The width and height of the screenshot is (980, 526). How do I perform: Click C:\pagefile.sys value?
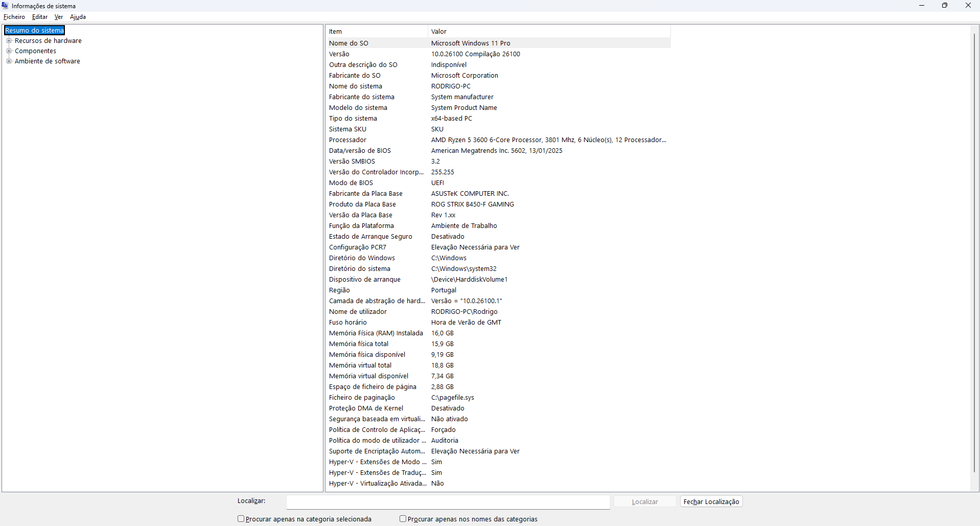pos(453,398)
